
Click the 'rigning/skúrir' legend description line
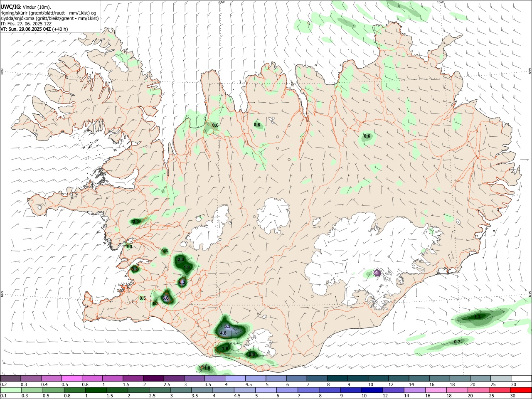coord(48,13)
